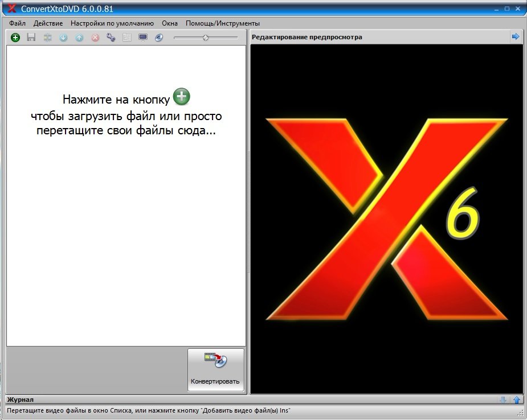Screen dimensions: 527x420
Task: Click the Редактирование предпросмотра header text
Action: [307, 37]
